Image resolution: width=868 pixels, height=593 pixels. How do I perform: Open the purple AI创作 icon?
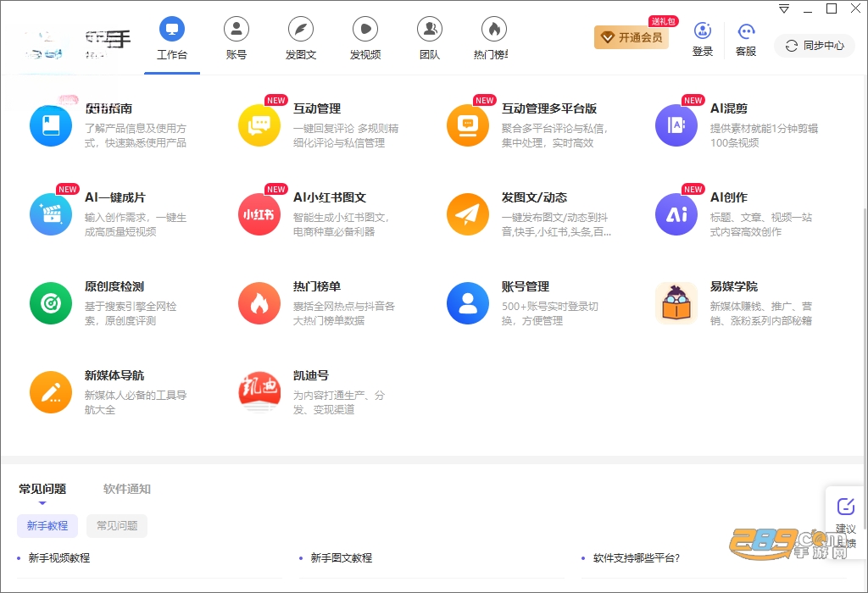coord(676,214)
